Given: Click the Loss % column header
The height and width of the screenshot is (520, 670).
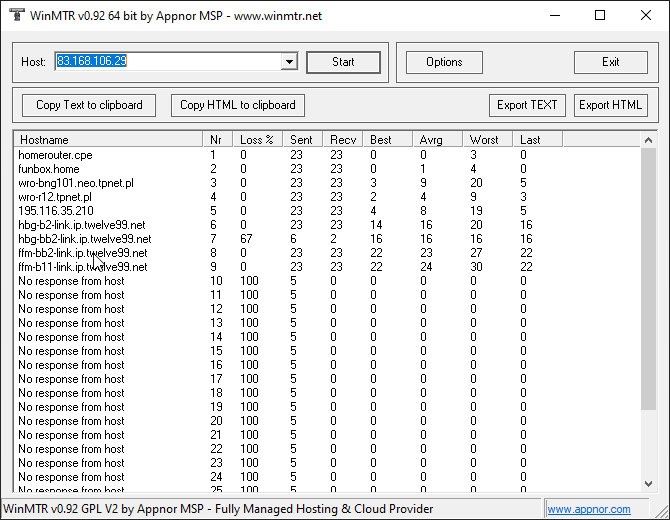Looking at the screenshot, I should point(257,139).
